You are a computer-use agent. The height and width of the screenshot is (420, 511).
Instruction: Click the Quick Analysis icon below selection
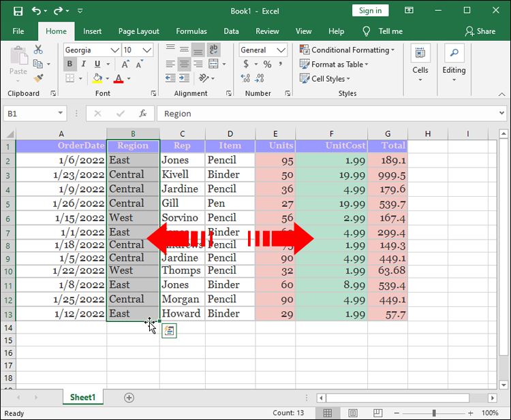pos(169,331)
